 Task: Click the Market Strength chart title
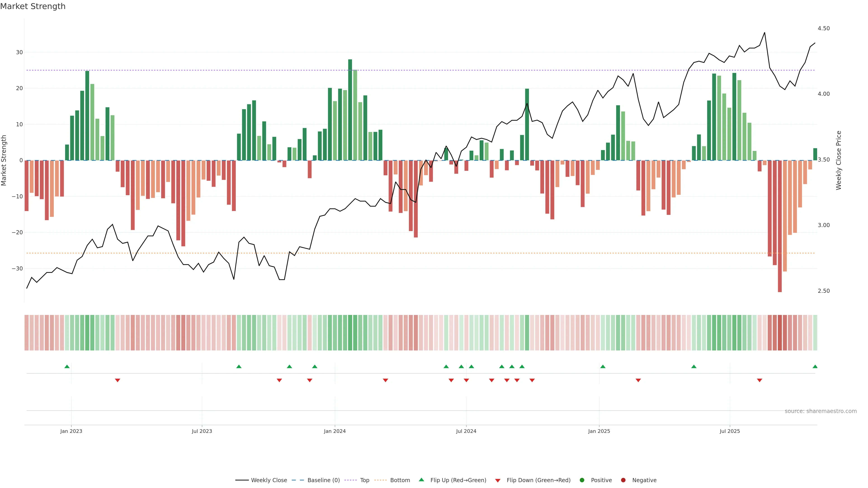pyautogui.click(x=33, y=6)
